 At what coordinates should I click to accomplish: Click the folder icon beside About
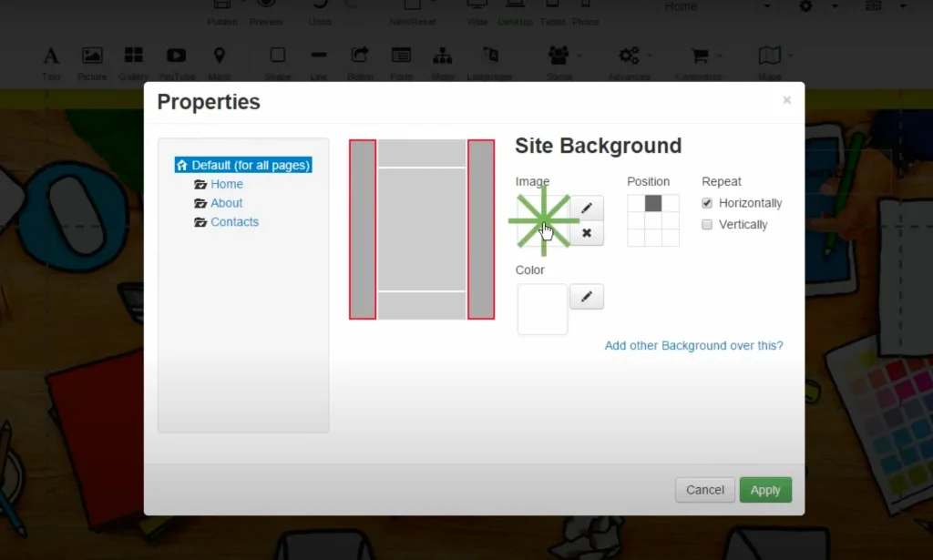(200, 203)
